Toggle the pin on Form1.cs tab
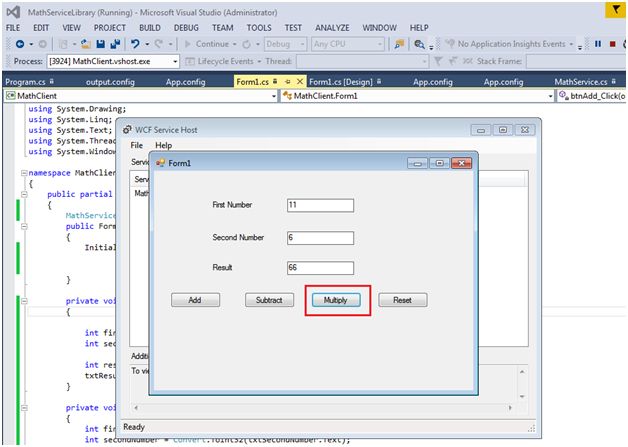 click(x=288, y=81)
